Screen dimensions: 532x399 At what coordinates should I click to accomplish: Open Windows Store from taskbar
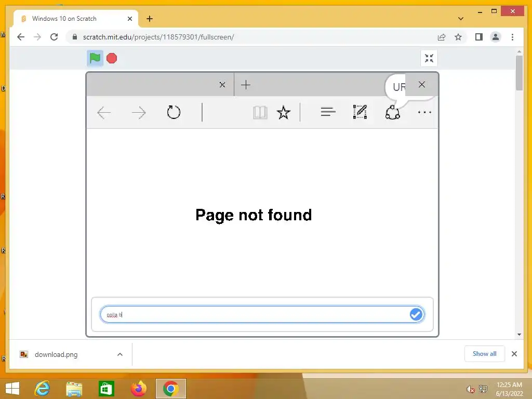coord(106,389)
